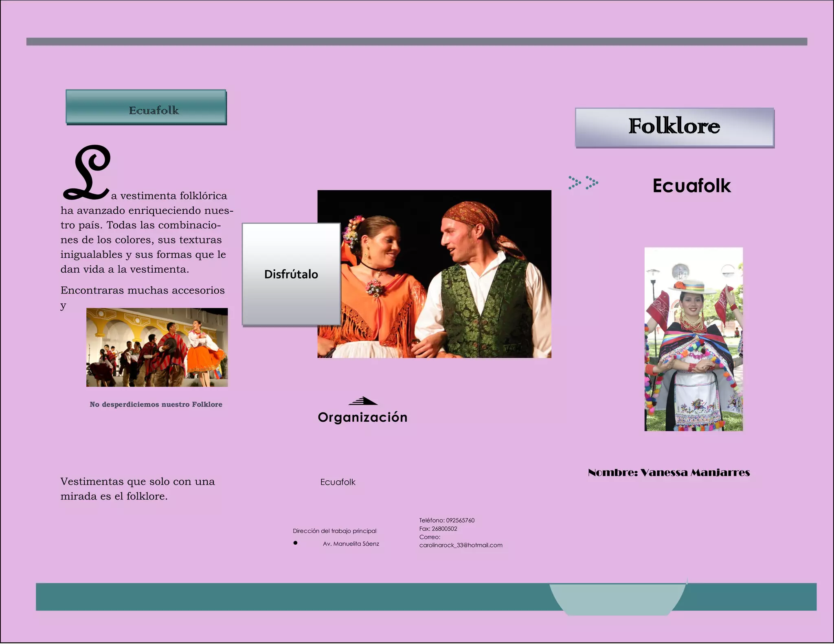The image size is (834, 644).
Task: Select the Nombre: Vanessa Manjarres text
Action: pos(669,473)
